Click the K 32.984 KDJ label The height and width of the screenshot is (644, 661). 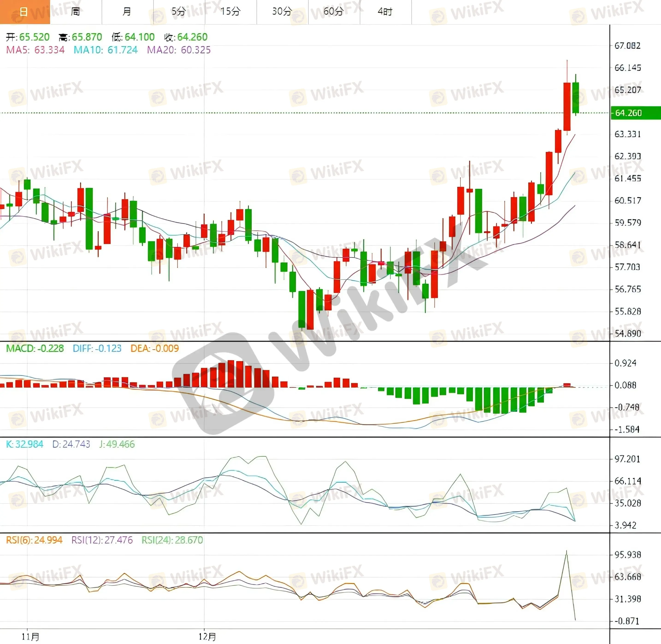click(24, 444)
